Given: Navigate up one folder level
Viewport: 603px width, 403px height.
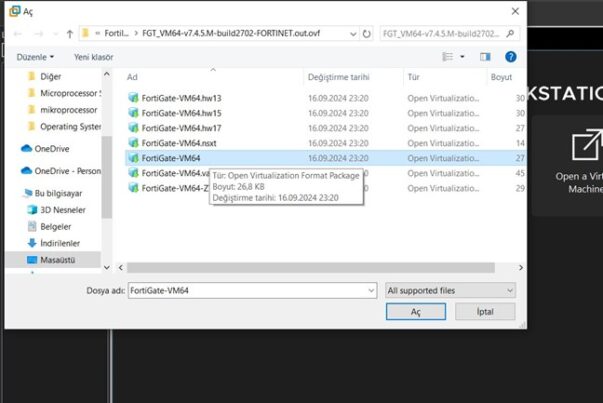Looking at the screenshot, I should pos(68,34).
